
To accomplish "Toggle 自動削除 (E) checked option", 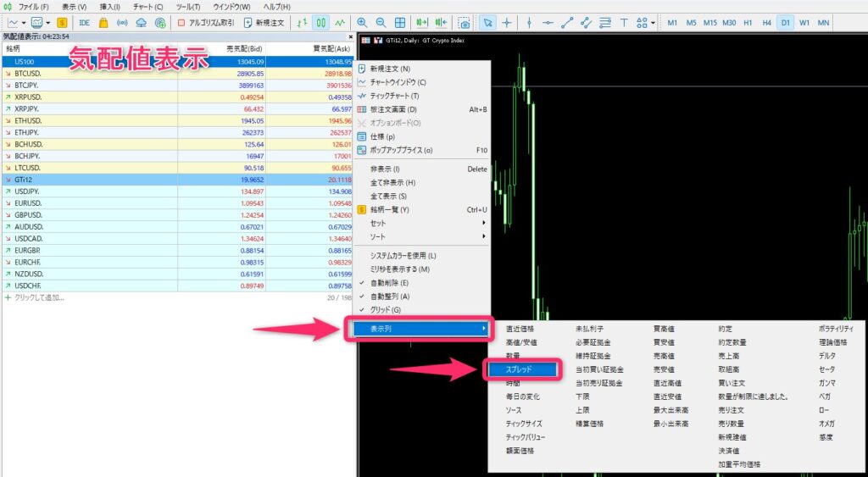I will (x=389, y=282).
